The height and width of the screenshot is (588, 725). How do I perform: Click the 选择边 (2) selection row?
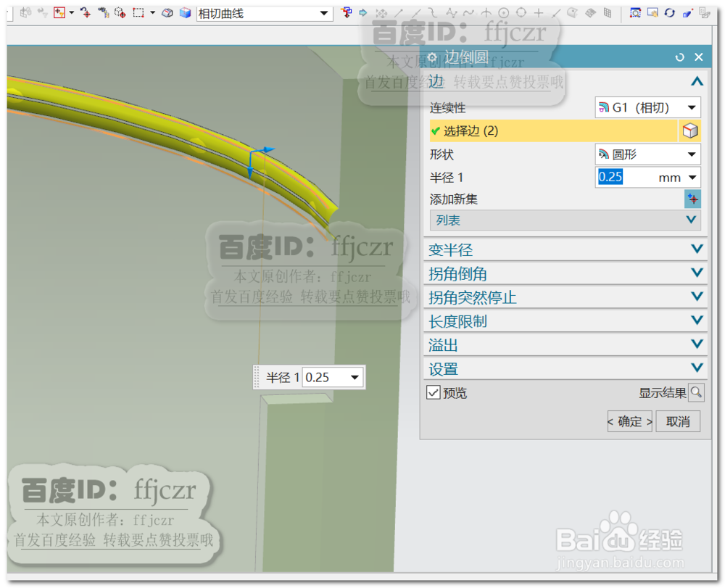point(553,131)
